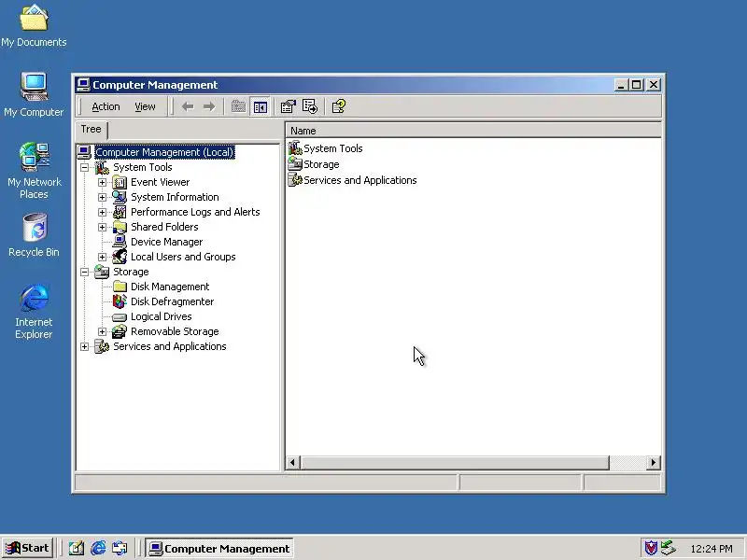The image size is (747, 560).
Task: Select "Disk Management" text in tree
Action: (x=170, y=287)
